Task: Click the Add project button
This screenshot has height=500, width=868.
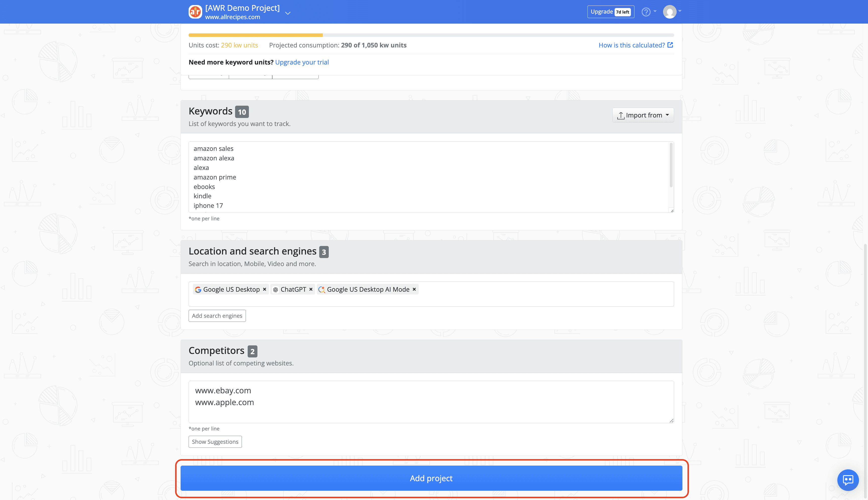Action: coord(431,478)
